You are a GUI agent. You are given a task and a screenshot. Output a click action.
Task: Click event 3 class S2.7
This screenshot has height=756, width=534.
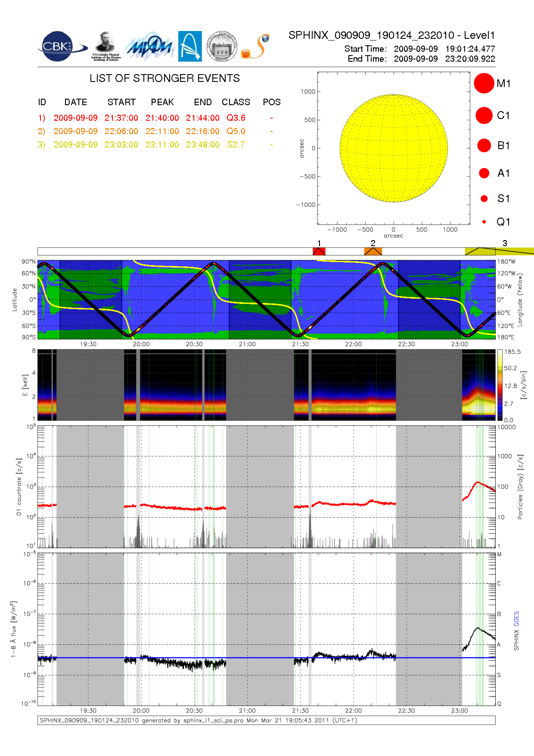[x=236, y=144]
